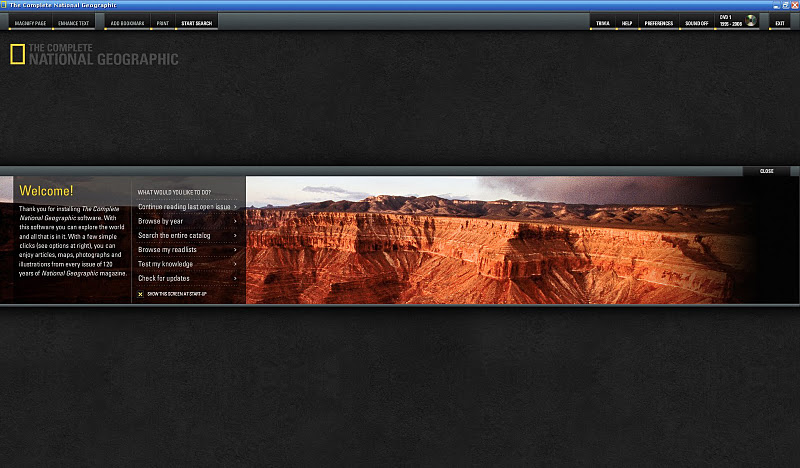Open the Trivia section

coord(602,22)
